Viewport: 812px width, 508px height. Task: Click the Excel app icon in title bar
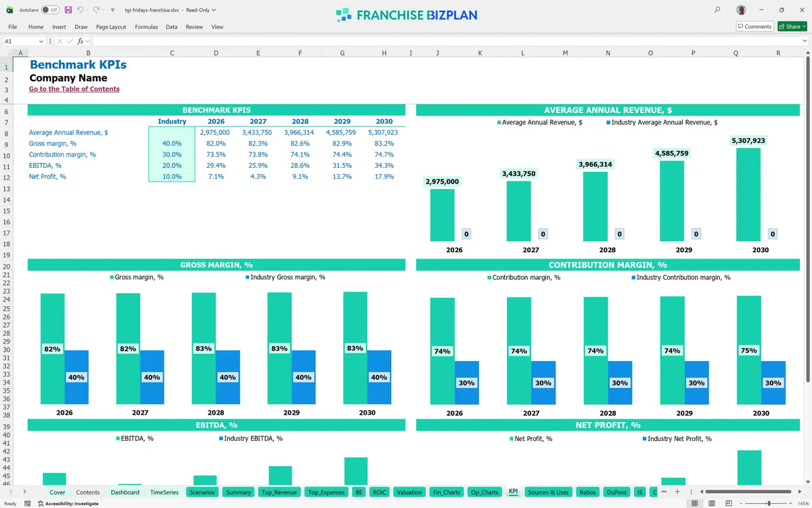pyautogui.click(x=9, y=10)
